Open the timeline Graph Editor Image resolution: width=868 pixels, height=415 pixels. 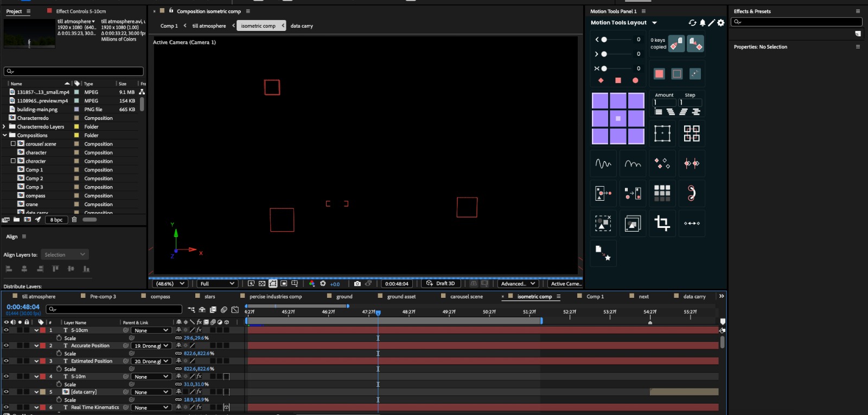tap(235, 310)
